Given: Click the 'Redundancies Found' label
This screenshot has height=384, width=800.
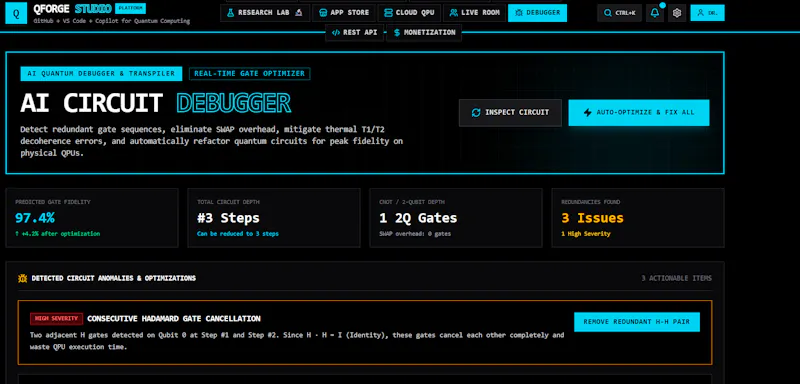Looking at the screenshot, I should point(591,202).
